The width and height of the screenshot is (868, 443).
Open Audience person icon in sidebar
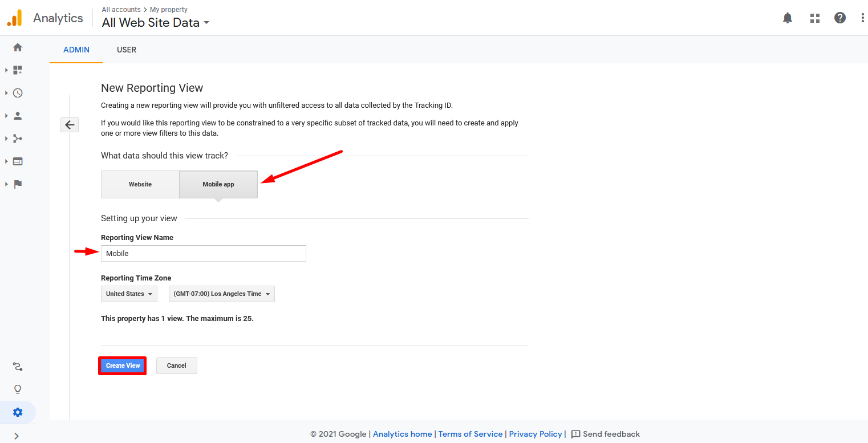click(18, 116)
